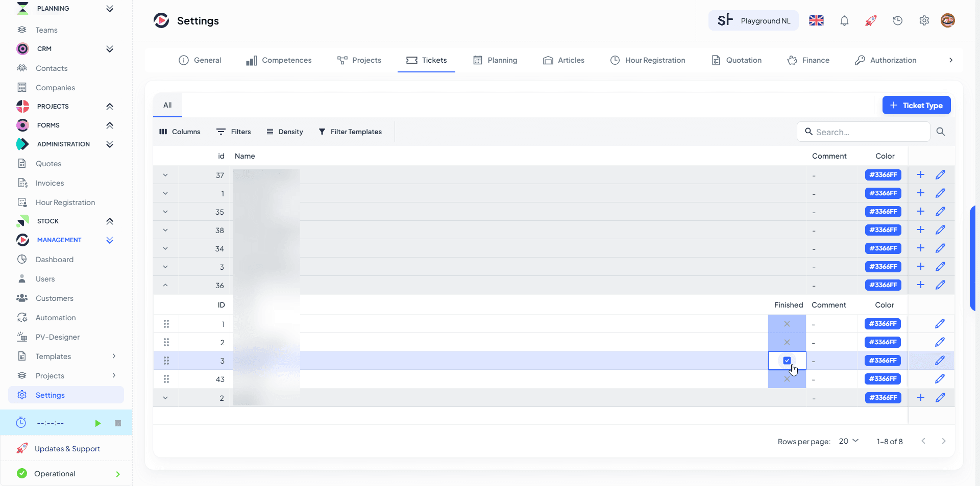Toggle Finished status for sub-row 2

(787, 342)
